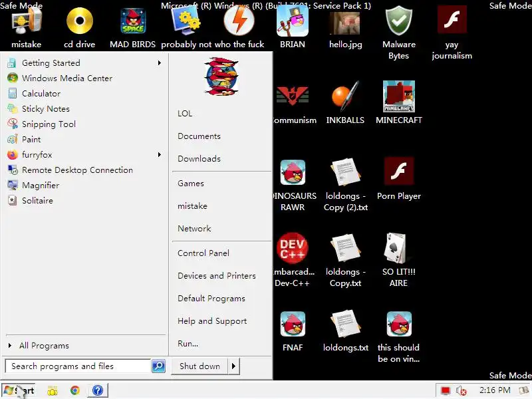Viewport: 532px width, 399px height.
Task: Click red flag tray icon
Action: [x=445, y=391]
